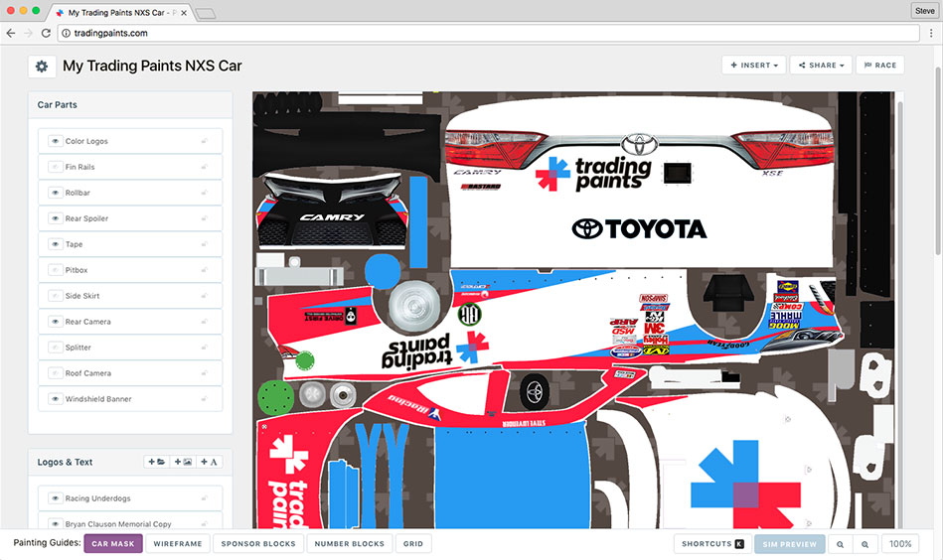This screenshot has width=943, height=560.
Task: Enable the Number Blocks painting guide
Action: (350, 544)
